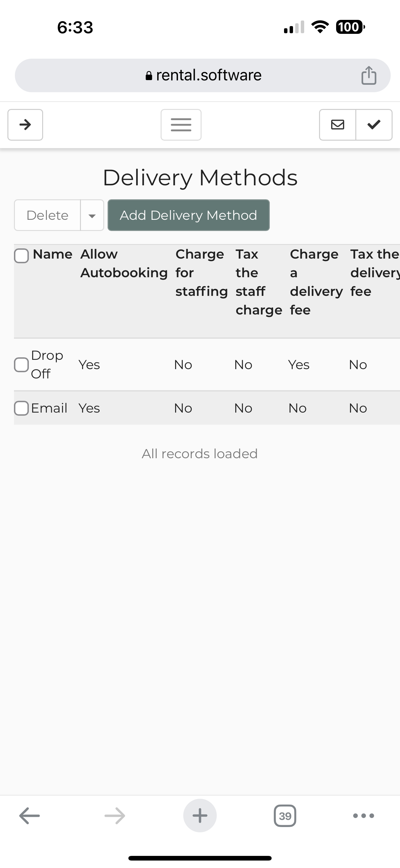Click the Allow Autobooking column header
This screenshot has height=868, width=400.
tap(124, 263)
